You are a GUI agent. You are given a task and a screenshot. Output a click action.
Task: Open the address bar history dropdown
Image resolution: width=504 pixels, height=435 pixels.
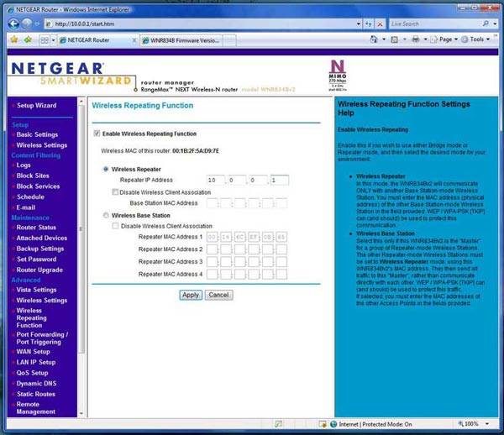click(359, 24)
